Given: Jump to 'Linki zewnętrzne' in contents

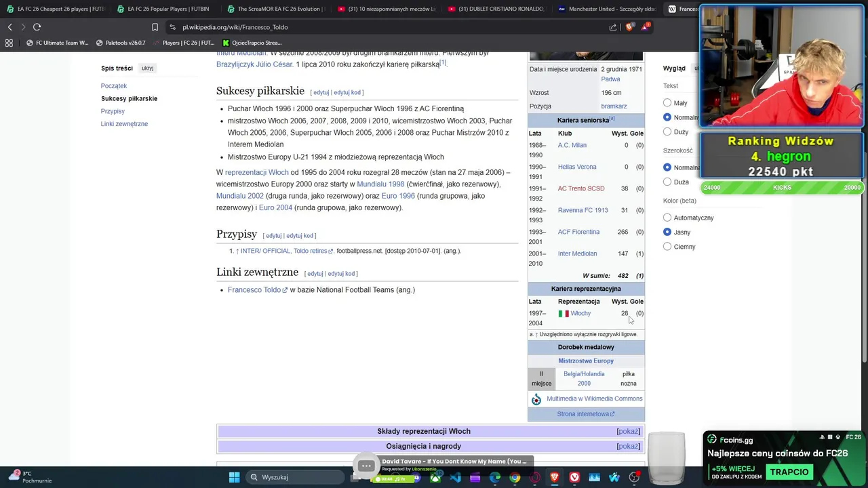Looking at the screenshot, I should coord(124,124).
